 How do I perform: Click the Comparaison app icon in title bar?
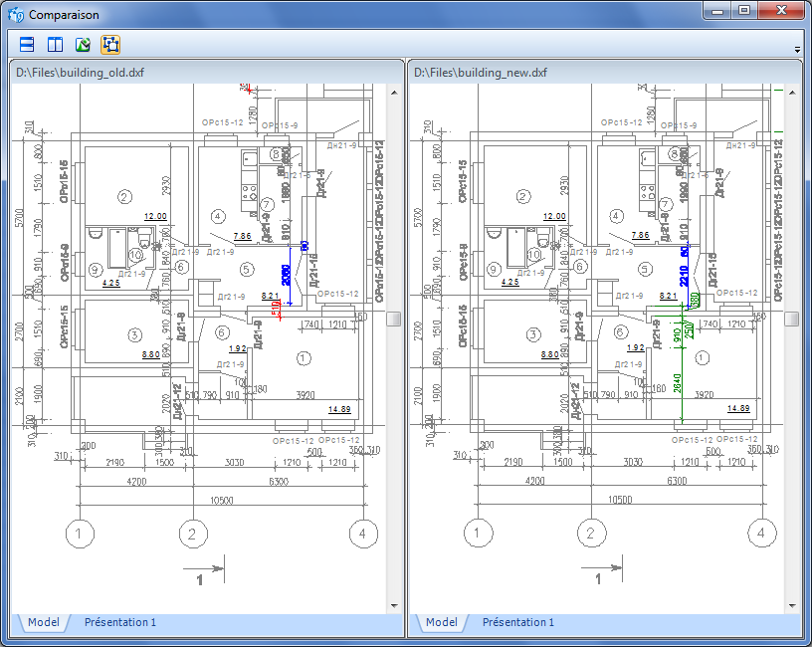tap(15, 15)
